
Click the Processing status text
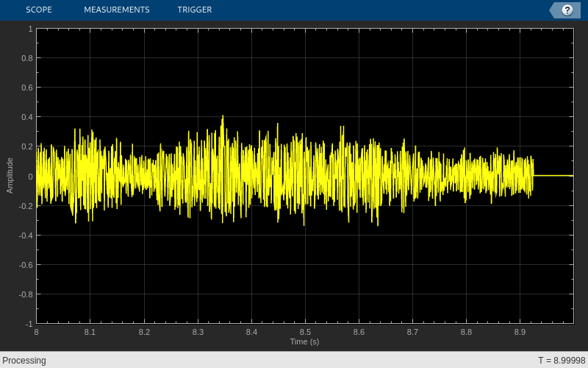point(24,361)
